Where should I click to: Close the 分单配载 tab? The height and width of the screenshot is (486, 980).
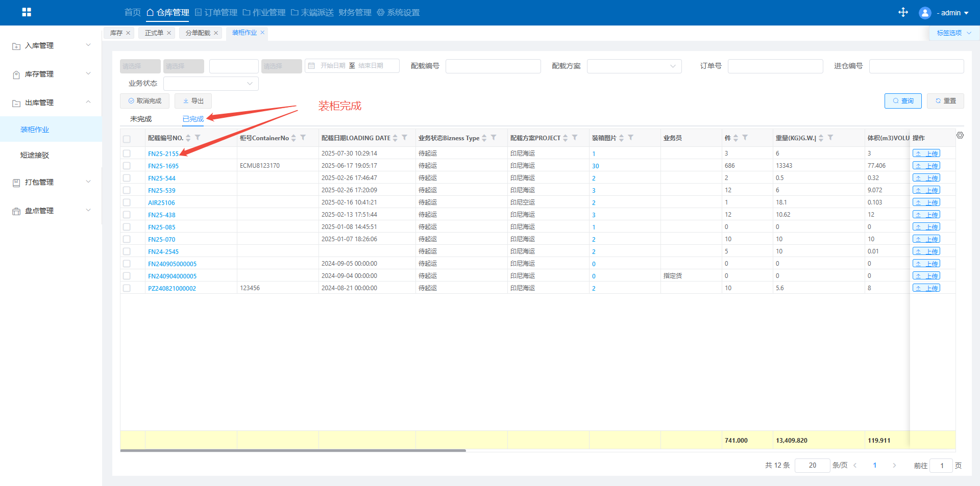[x=216, y=33]
